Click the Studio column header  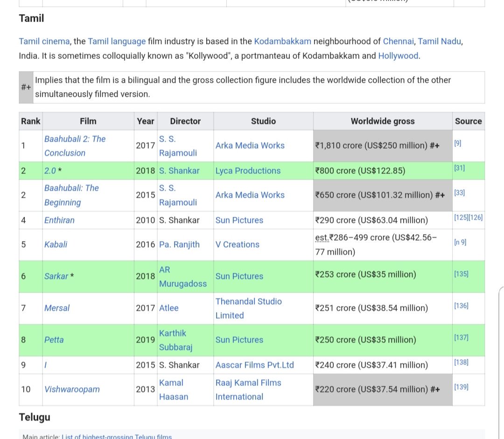click(263, 121)
